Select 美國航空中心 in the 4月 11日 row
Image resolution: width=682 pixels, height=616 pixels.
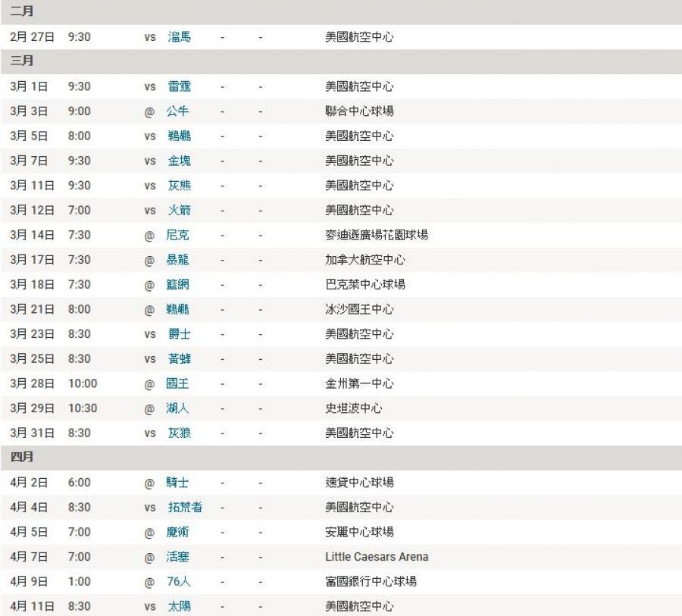[359, 607]
